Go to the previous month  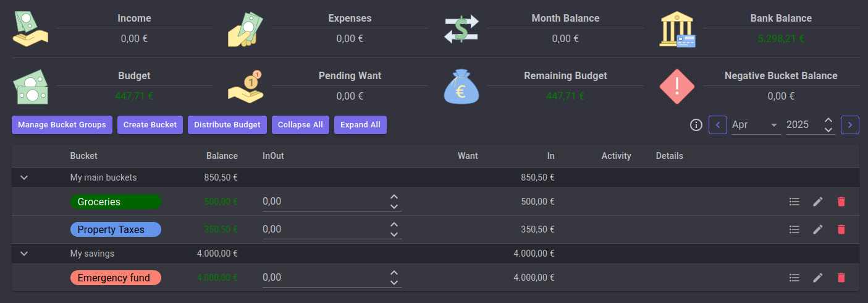[717, 125]
